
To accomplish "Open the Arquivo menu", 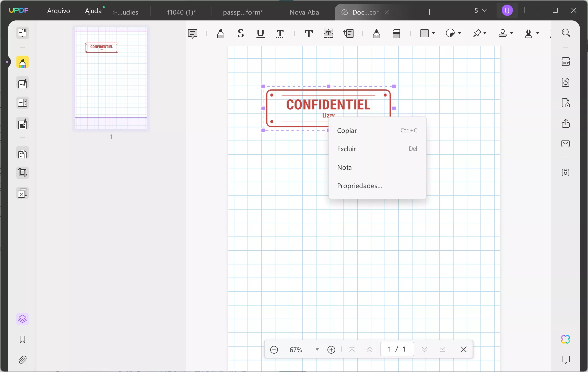I will click(58, 11).
